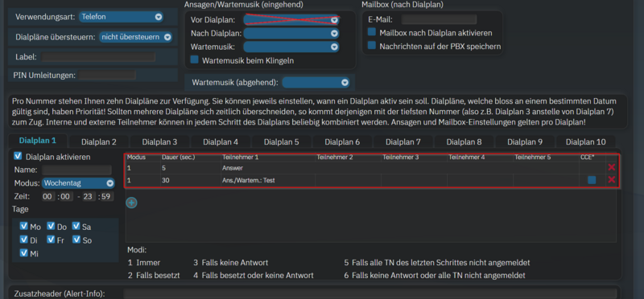644x299 pixels.
Task: Click the Label input field
Action: pos(98,57)
